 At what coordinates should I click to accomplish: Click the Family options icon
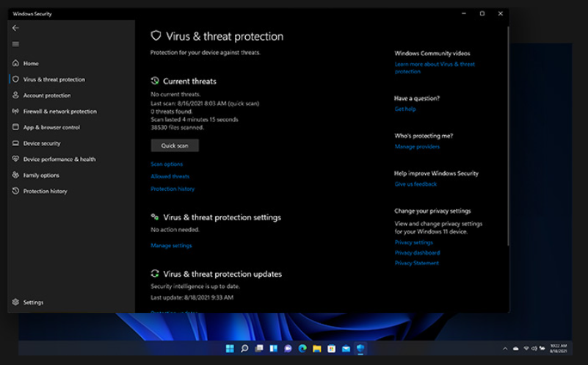click(15, 176)
